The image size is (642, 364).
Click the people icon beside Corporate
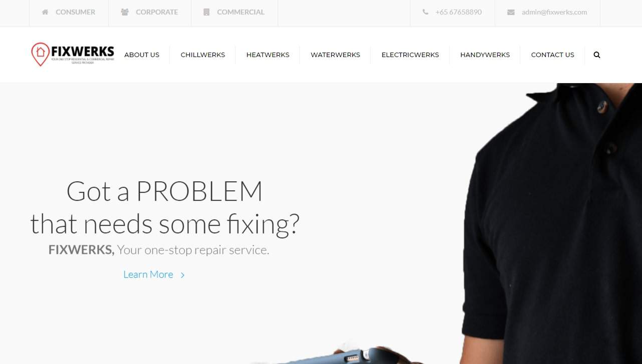tap(125, 12)
